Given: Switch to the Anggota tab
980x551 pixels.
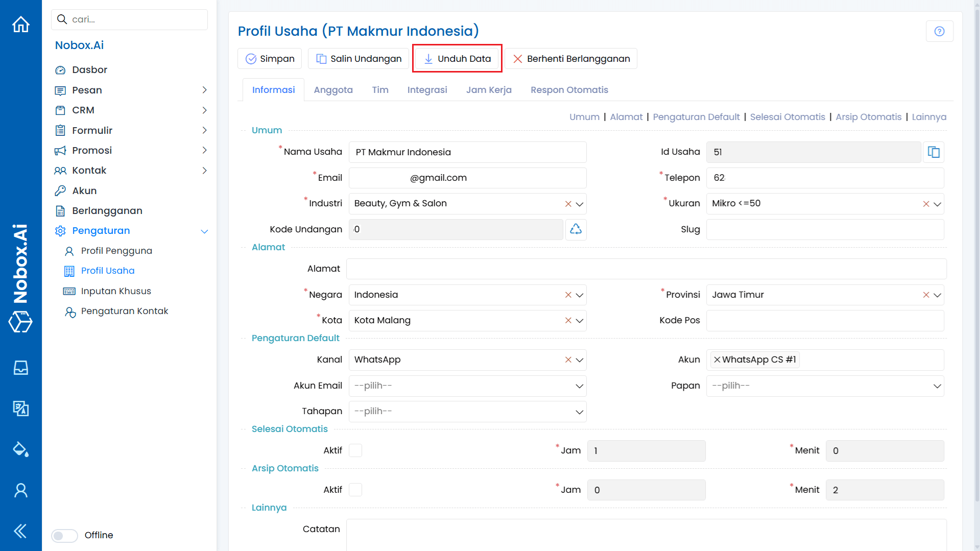Looking at the screenshot, I should click(x=333, y=89).
